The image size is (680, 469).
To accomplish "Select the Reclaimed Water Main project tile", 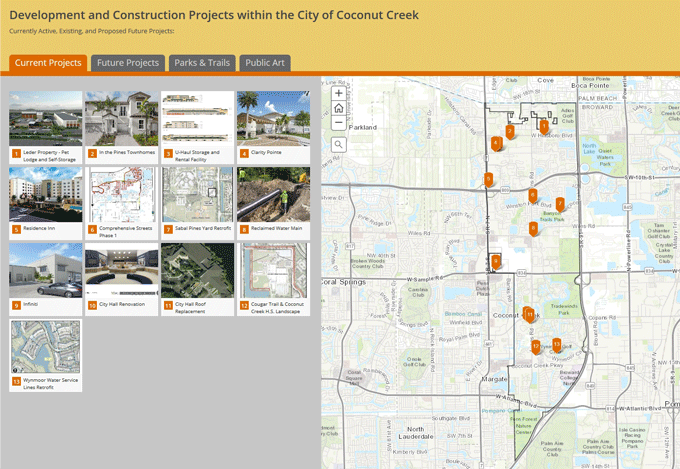I will point(273,195).
